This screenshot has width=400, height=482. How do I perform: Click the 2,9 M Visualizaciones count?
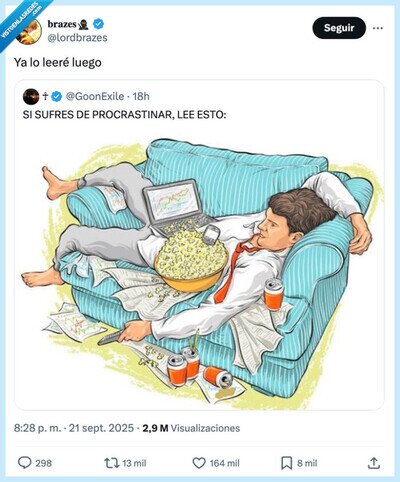click(x=191, y=428)
